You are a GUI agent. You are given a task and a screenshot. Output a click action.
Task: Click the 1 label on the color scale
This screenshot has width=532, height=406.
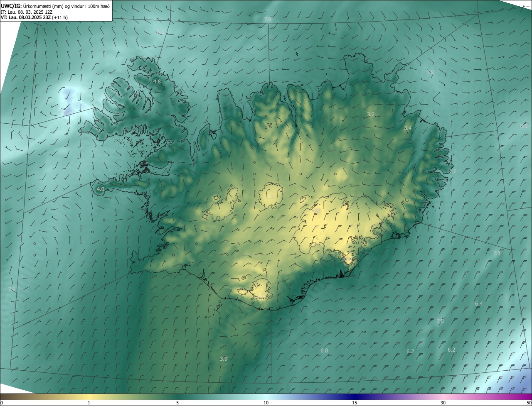point(89,403)
